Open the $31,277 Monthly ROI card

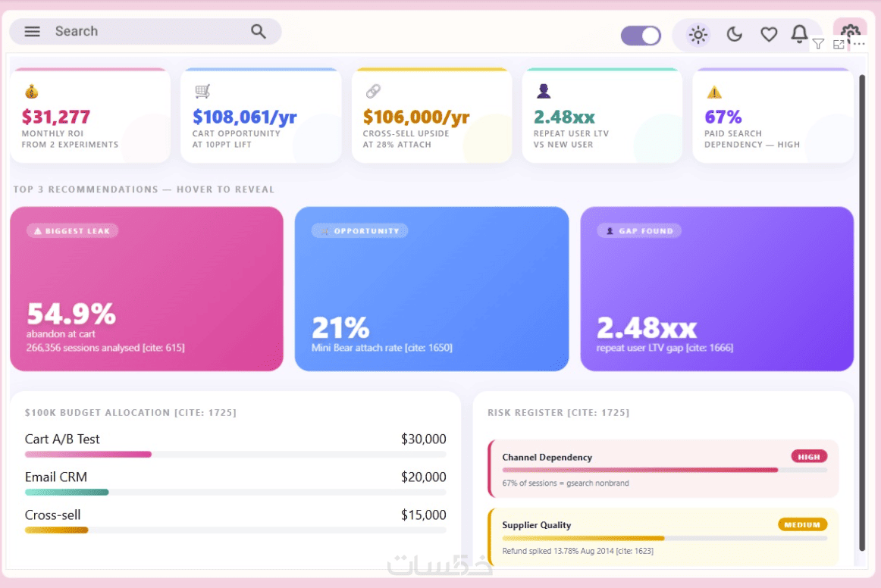pyautogui.click(x=90, y=116)
